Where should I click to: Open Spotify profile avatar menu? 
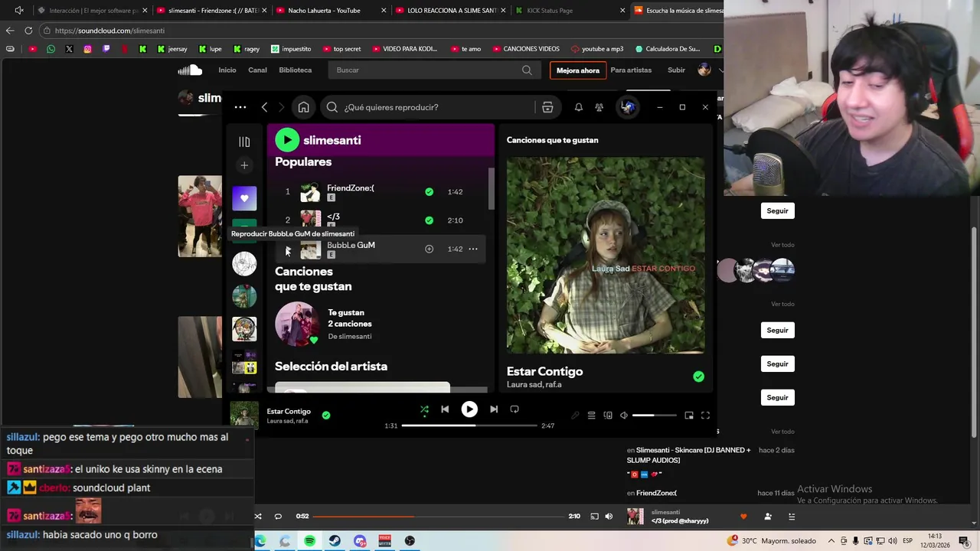(628, 107)
